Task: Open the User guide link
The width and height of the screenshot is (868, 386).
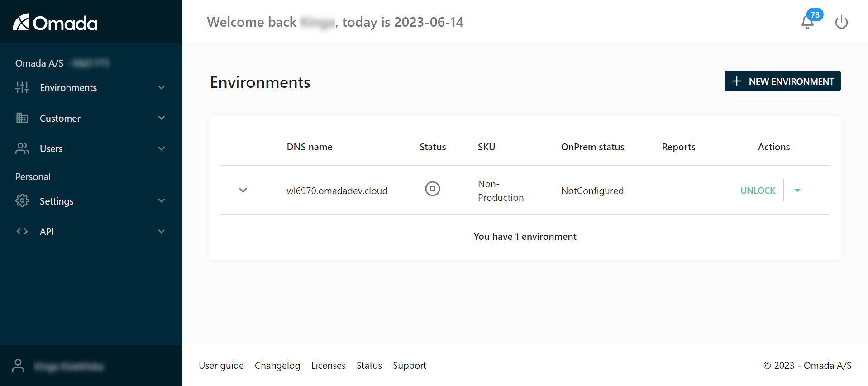Action: [221, 366]
